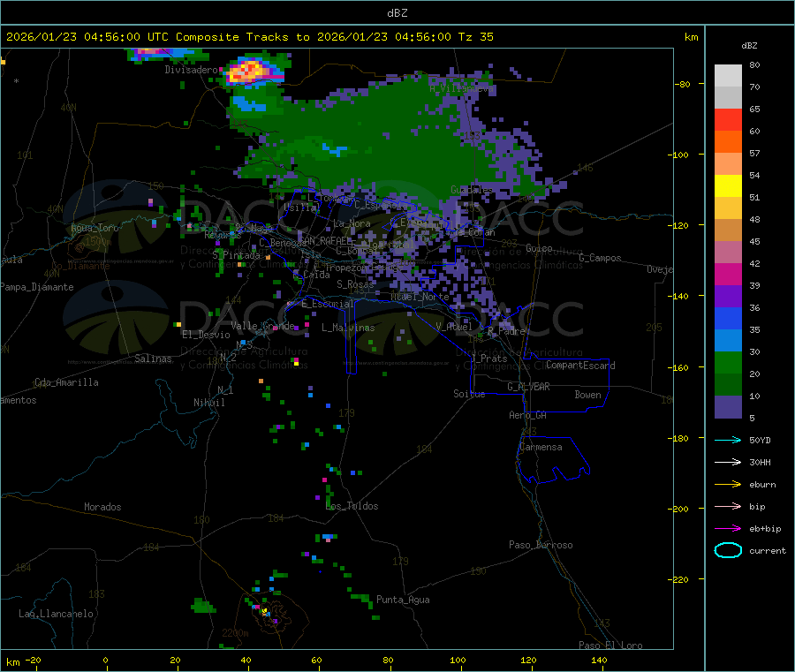This screenshot has height=672, width=795.
Task: Click the 'E_Escorial' map label
Action: pyautogui.click(x=328, y=304)
